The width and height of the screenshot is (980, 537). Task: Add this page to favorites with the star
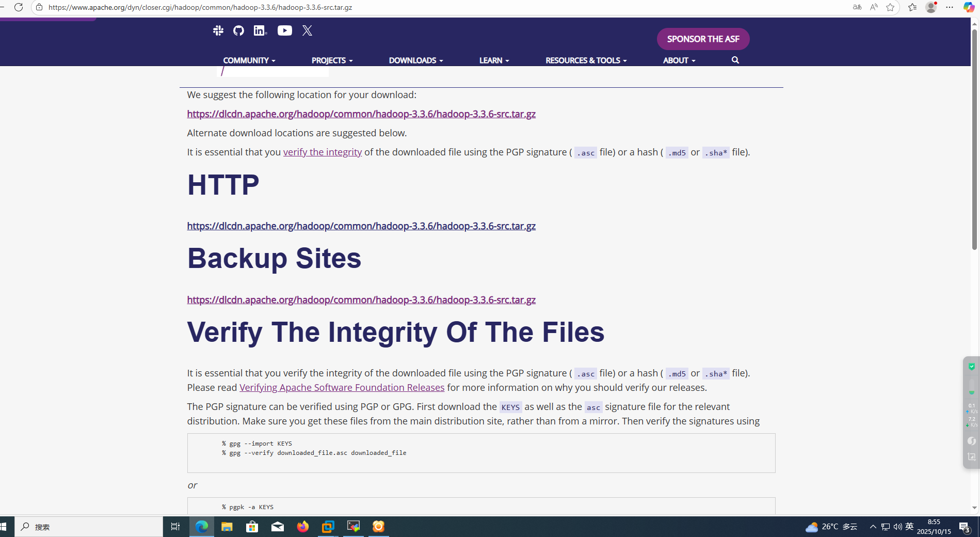(x=890, y=7)
